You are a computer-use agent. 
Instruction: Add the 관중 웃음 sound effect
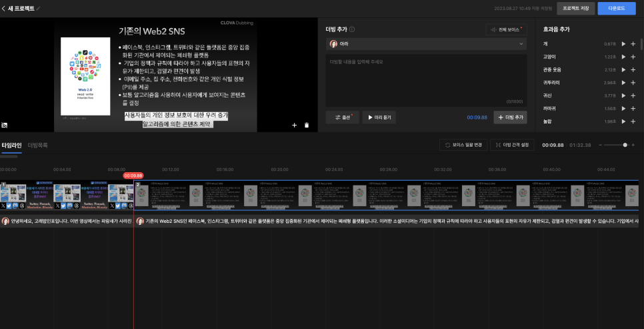point(633,69)
